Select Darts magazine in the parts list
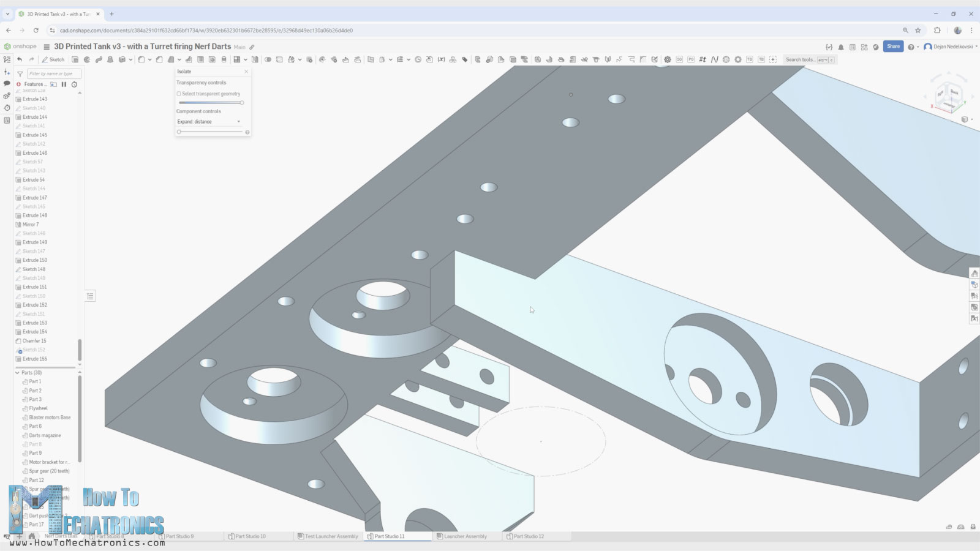 click(45, 435)
